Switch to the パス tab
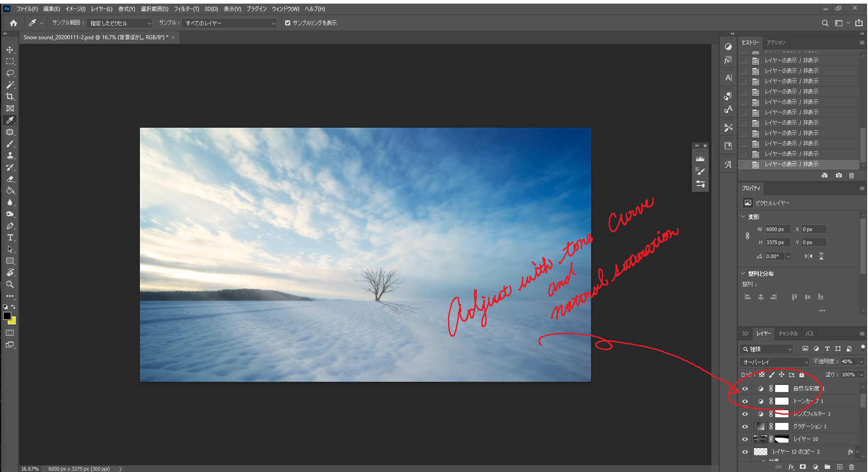Screen dimensions: 868x472 [x=810, y=334]
